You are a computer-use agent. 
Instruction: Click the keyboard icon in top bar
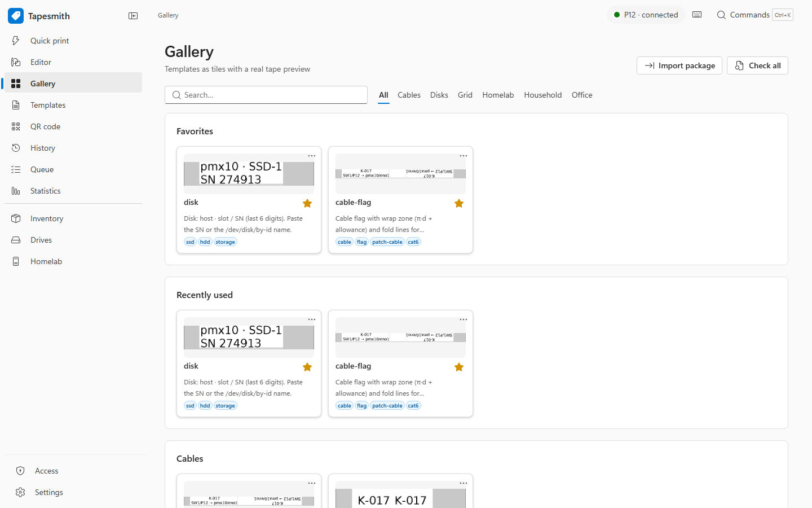[x=697, y=15]
